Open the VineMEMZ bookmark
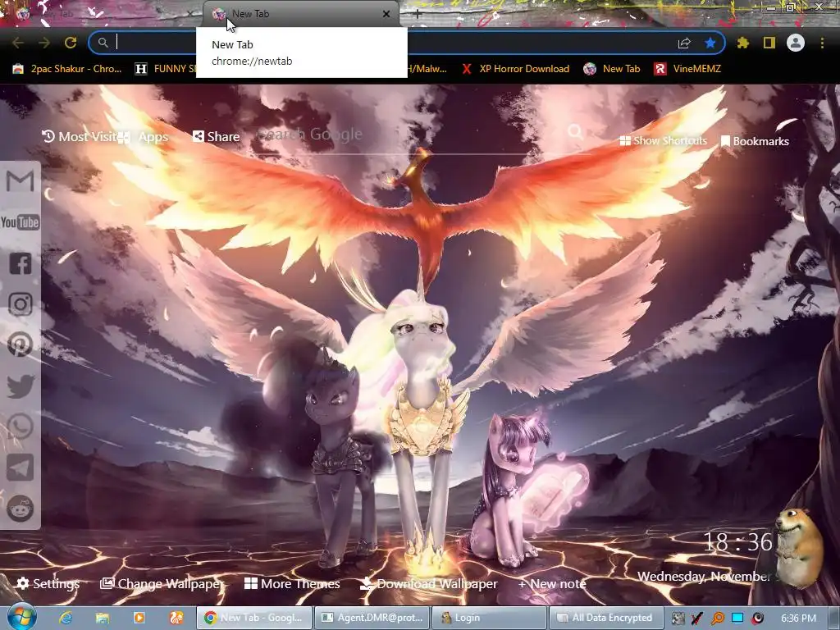 pos(688,69)
